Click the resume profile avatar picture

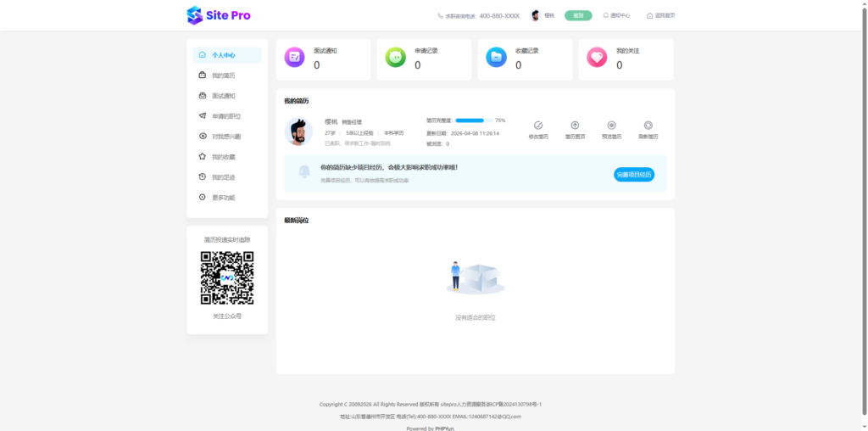click(x=298, y=132)
